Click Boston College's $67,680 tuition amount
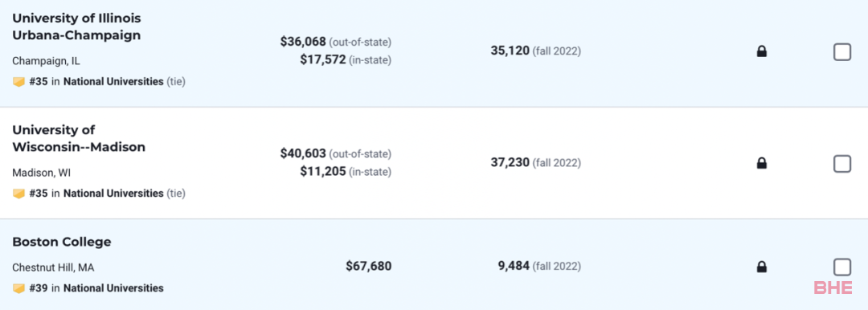This screenshot has height=310, width=868. 369,267
